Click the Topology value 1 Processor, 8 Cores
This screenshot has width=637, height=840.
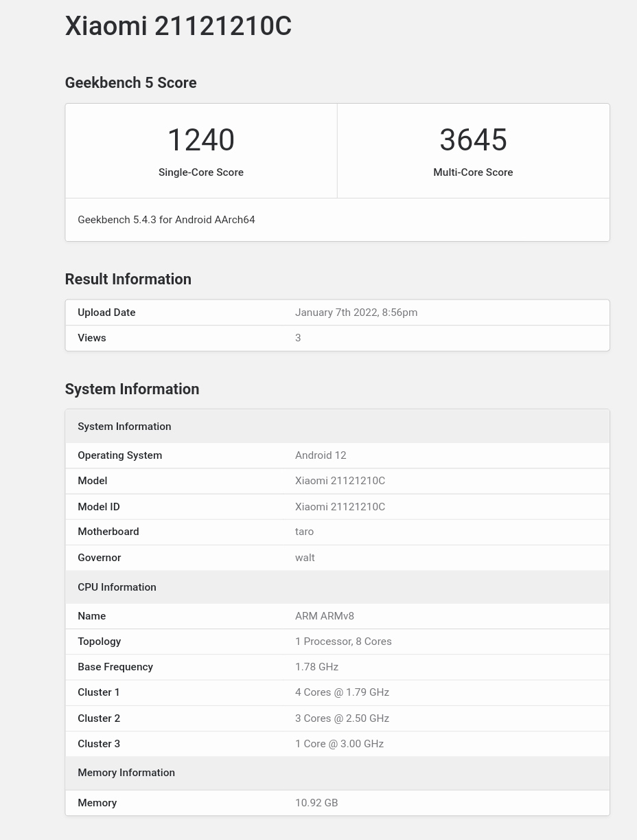click(343, 642)
